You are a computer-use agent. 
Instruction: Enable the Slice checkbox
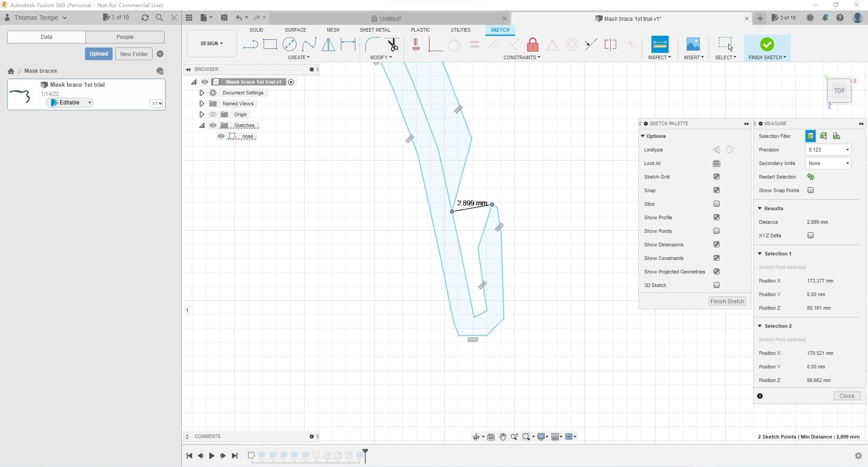coord(717,204)
